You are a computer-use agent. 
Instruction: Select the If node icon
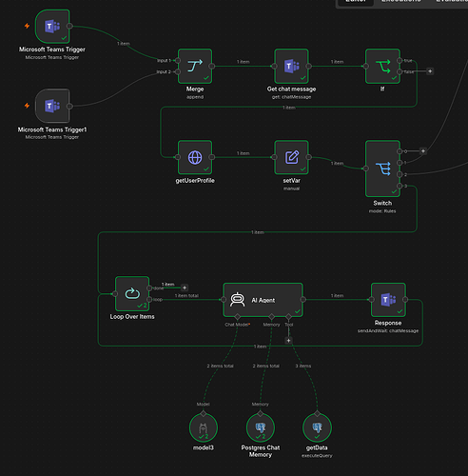(x=382, y=67)
